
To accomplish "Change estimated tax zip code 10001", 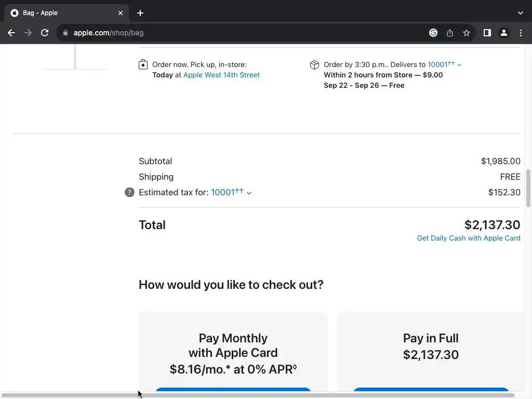I will [x=231, y=192].
